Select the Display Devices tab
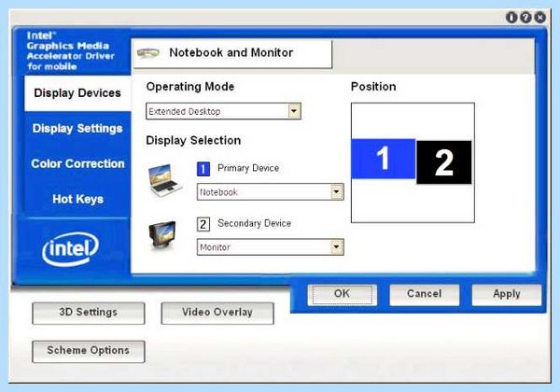560x392 pixels. tap(77, 93)
